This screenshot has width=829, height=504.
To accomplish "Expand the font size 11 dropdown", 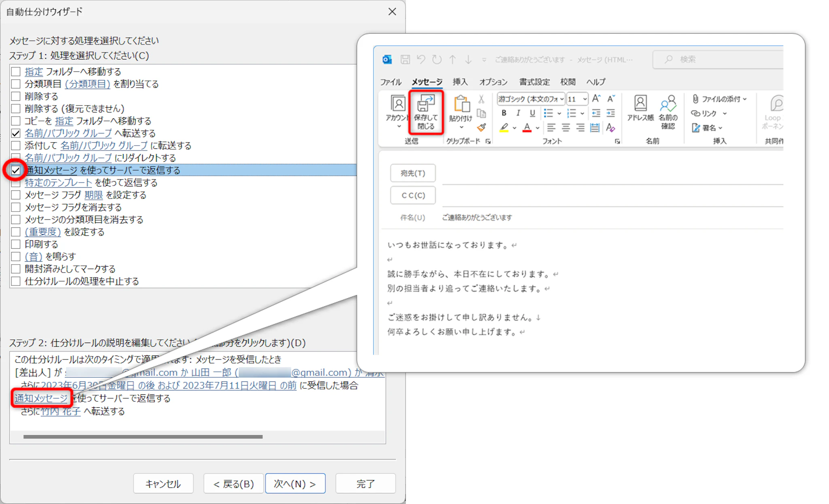I will click(585, 99).
